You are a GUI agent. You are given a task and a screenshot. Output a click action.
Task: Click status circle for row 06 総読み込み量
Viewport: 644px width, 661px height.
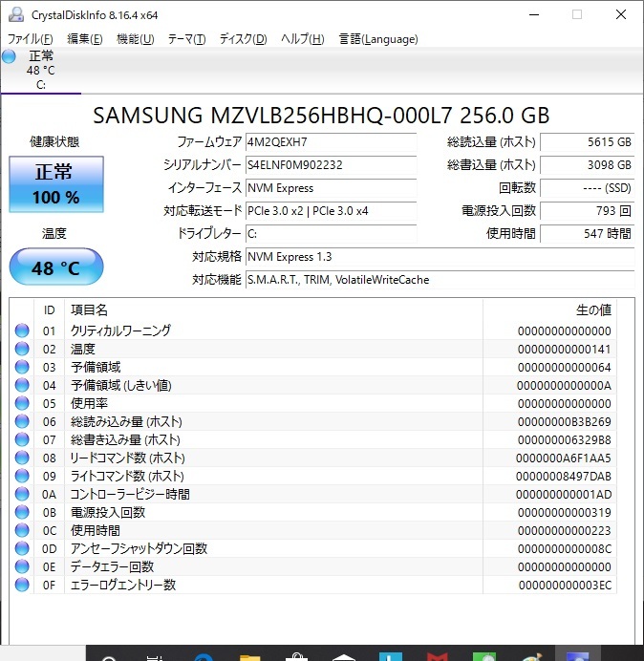pos(22,421)
